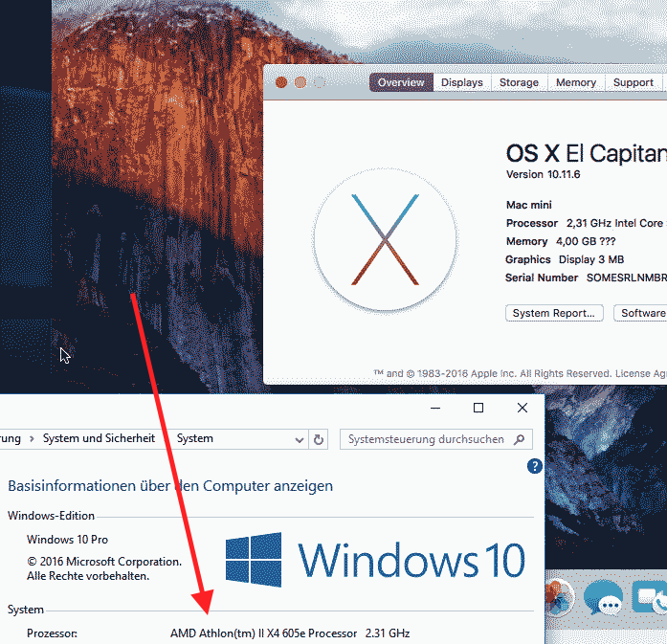Select the Serial Number SOMESRLNMBR text
The width and height of the screenshot is (667, 644).
coord(586,278)
